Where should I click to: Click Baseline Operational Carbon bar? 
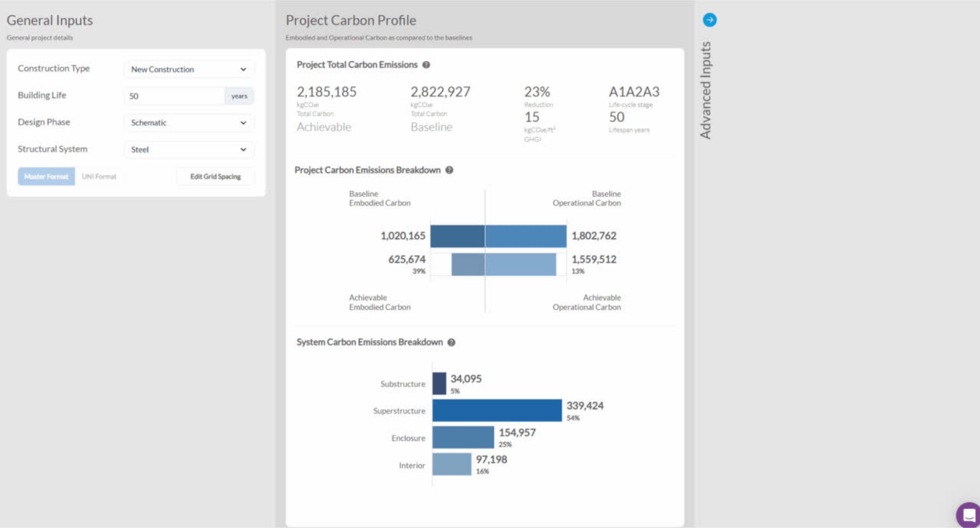point(526,236)
